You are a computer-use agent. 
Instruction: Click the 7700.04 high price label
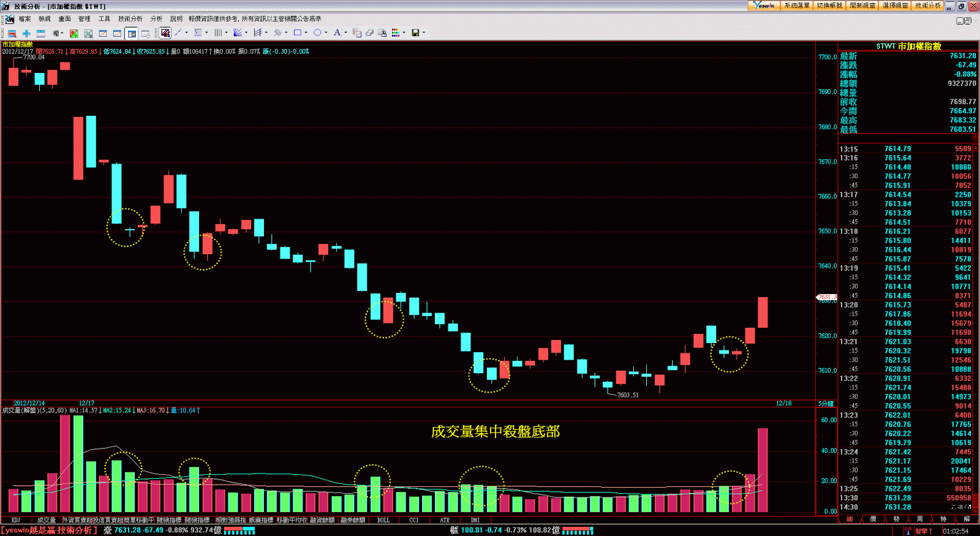point(34,58)
